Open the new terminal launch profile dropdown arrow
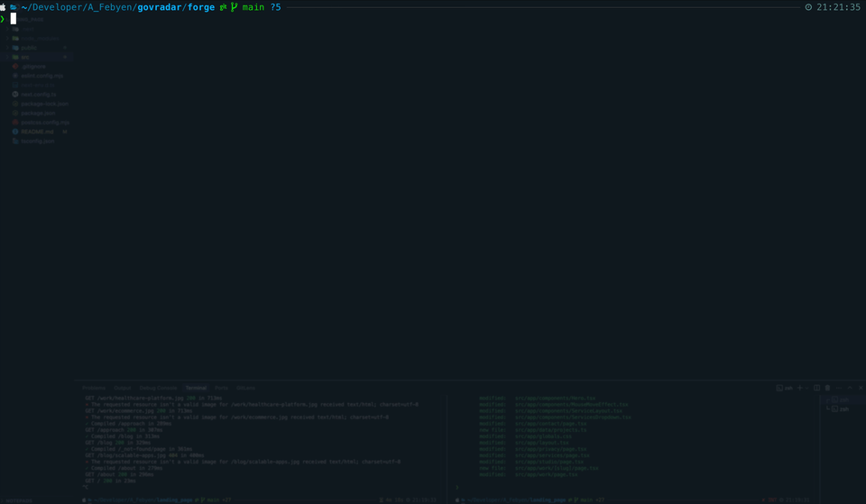The width and height of the screenshot is (866, 504). click(x=806, y=388)
